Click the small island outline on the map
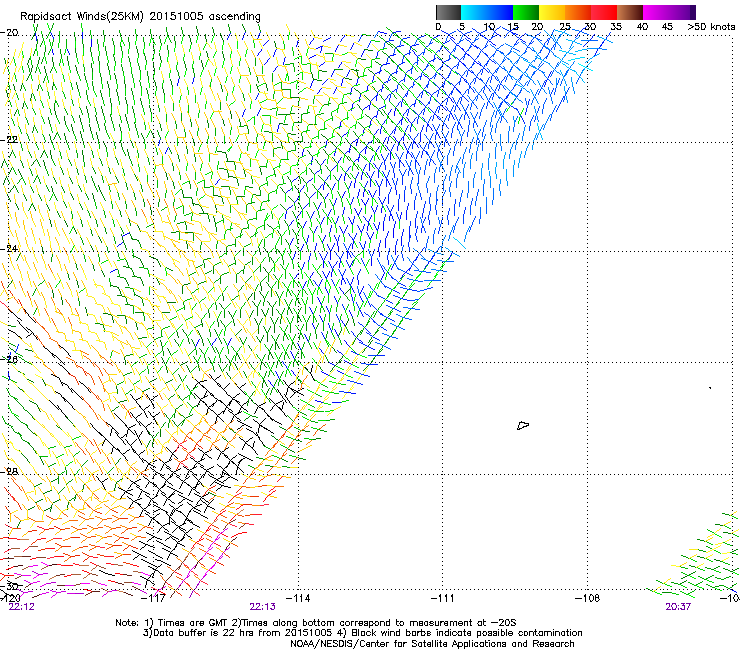This screenshot has width=740, height=650. (x=523, y=425)
